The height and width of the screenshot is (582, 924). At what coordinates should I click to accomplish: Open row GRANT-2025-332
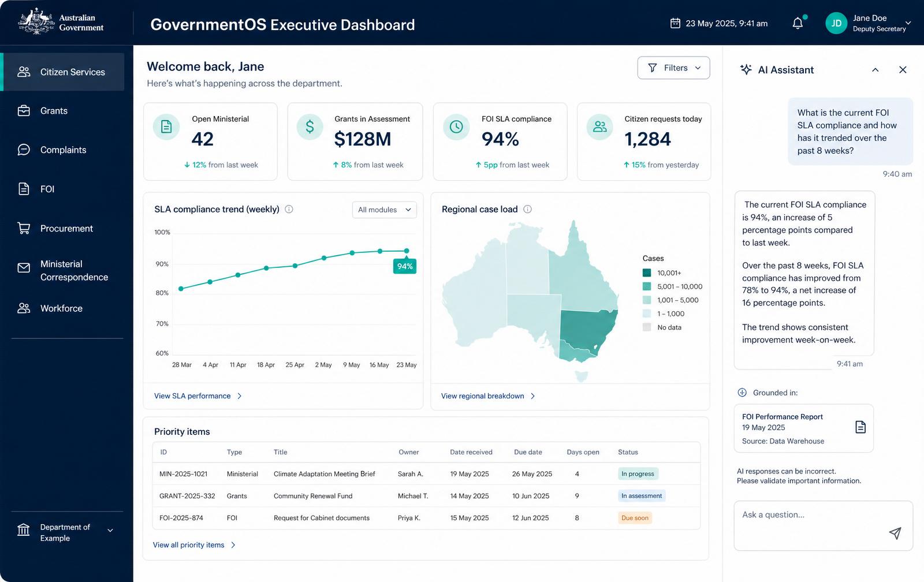[x=426, y=495]
